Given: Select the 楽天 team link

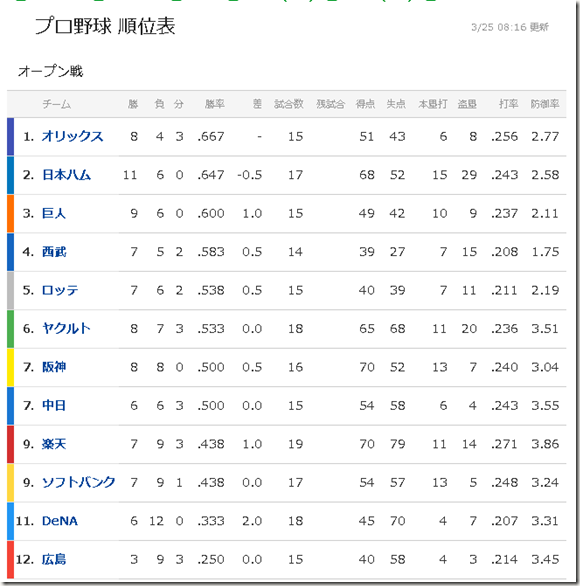Looking at the screenshot, I should pos(54,444).
